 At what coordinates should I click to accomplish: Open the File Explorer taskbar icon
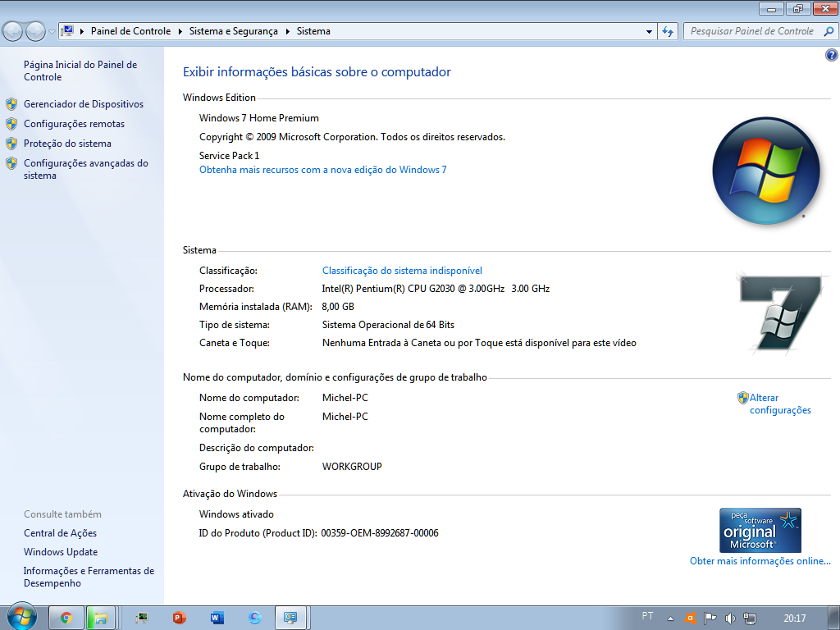[101, 618]
